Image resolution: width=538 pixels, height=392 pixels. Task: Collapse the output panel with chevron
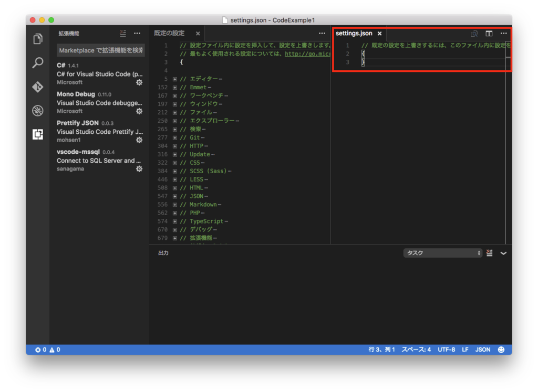pyautogui.click(x=503, y=253)
